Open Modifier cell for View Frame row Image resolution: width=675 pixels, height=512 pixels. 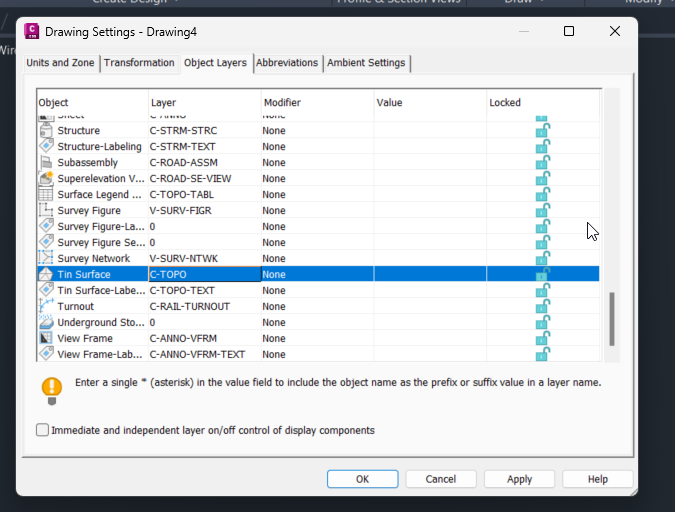pyautogui.click(x=316, y=339)
